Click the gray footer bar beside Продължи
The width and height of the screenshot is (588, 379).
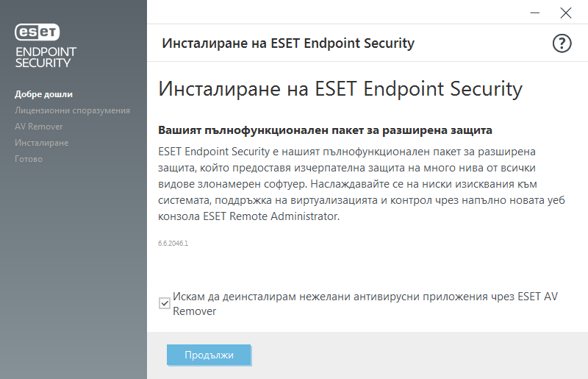click(x=419, y=355)
